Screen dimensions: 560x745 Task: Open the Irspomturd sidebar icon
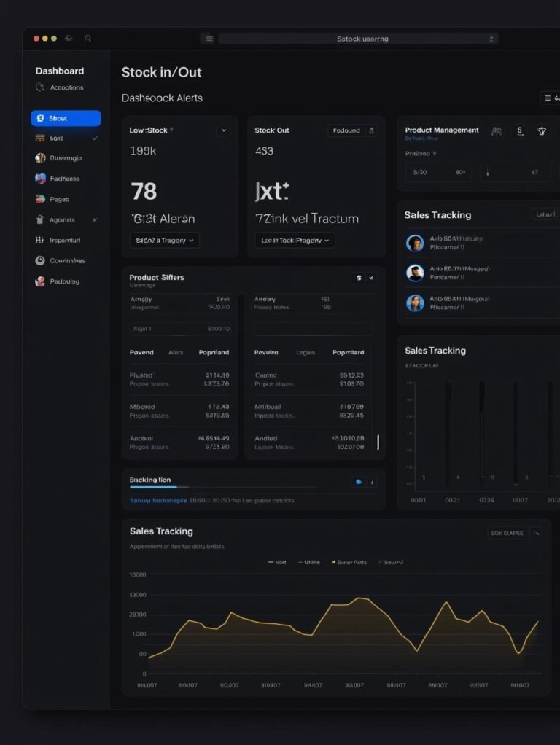coord(40,240)
